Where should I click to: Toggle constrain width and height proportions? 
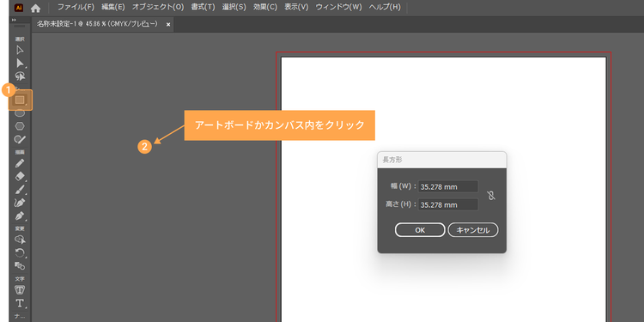(x=491, y=196)
